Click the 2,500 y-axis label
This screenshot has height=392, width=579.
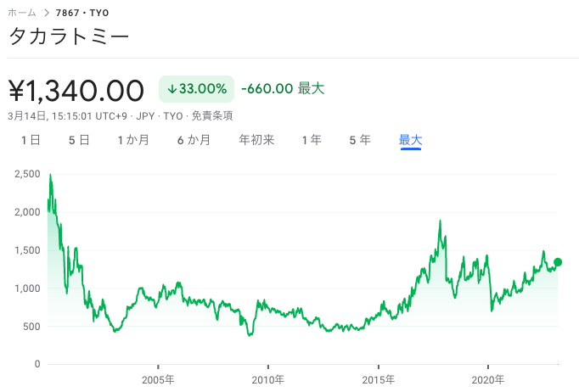[27, 174]
